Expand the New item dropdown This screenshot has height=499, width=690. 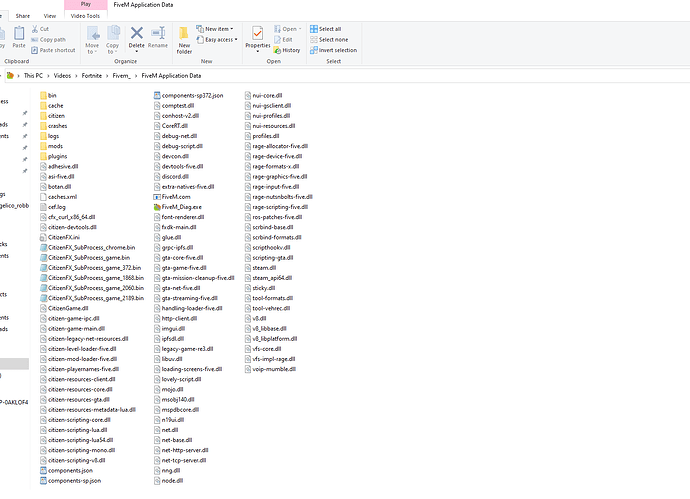tap(215, 29)
